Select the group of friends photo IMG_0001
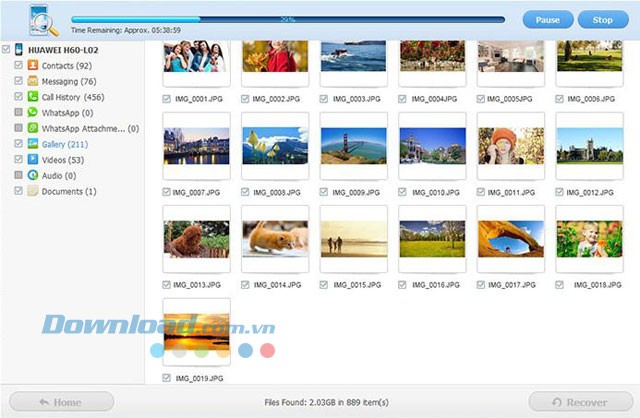The image size is (640, 418). (x=196, y=56)
